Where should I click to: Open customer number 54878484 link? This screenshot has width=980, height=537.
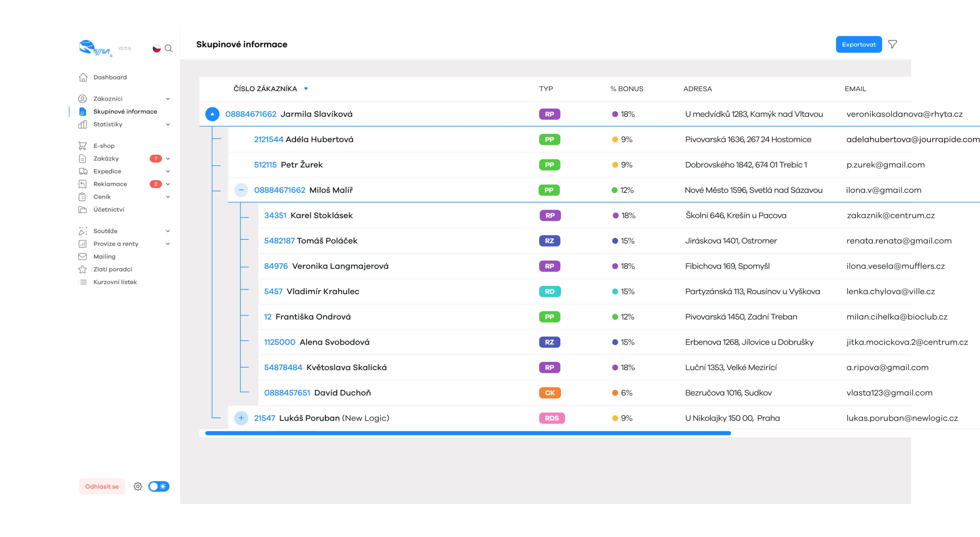point(283,368)
